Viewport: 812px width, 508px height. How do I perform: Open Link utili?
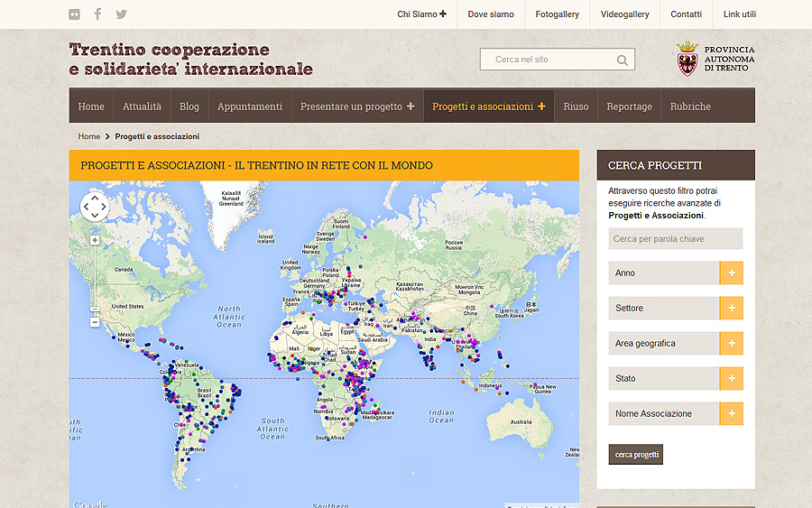(740, 14)
